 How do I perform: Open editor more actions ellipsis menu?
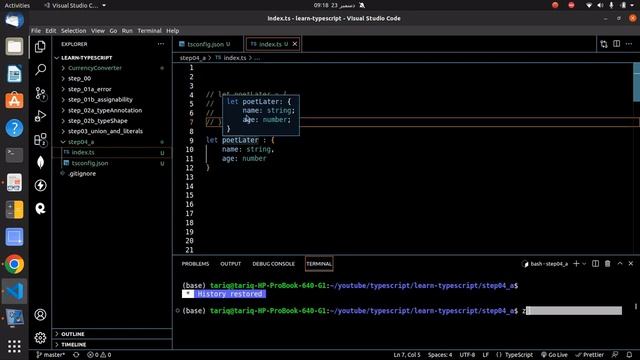(629, 44)
